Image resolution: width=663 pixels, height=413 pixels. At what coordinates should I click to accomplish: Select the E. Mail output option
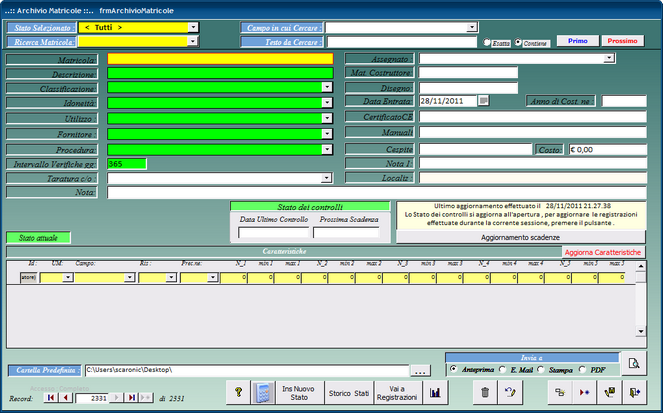pyautogui.click(x=502, y=369)
